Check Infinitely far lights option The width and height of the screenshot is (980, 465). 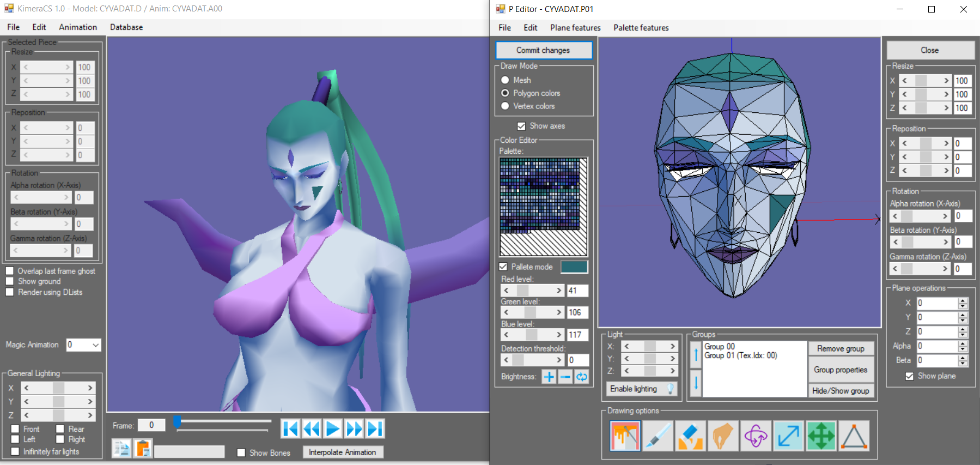tap(15, 451)
